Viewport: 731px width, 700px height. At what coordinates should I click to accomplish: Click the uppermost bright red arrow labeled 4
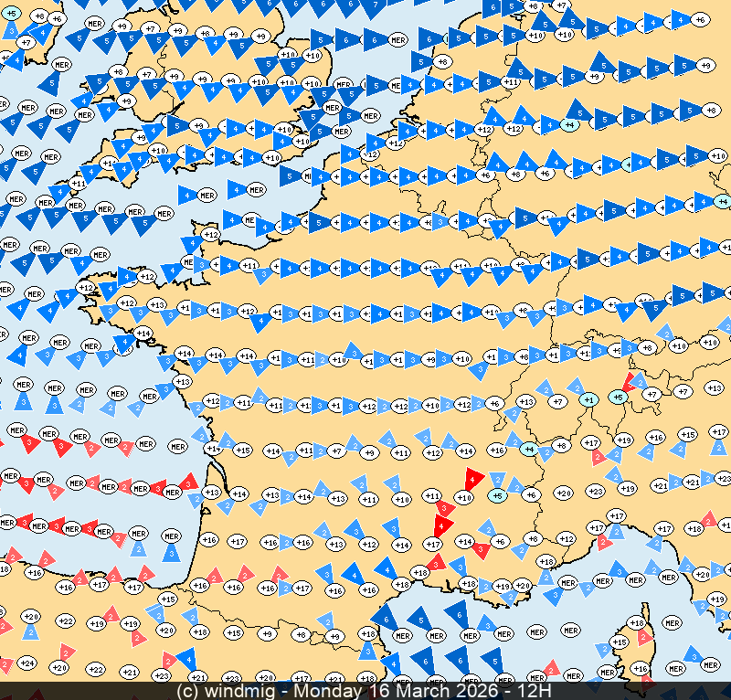point(472,478)
